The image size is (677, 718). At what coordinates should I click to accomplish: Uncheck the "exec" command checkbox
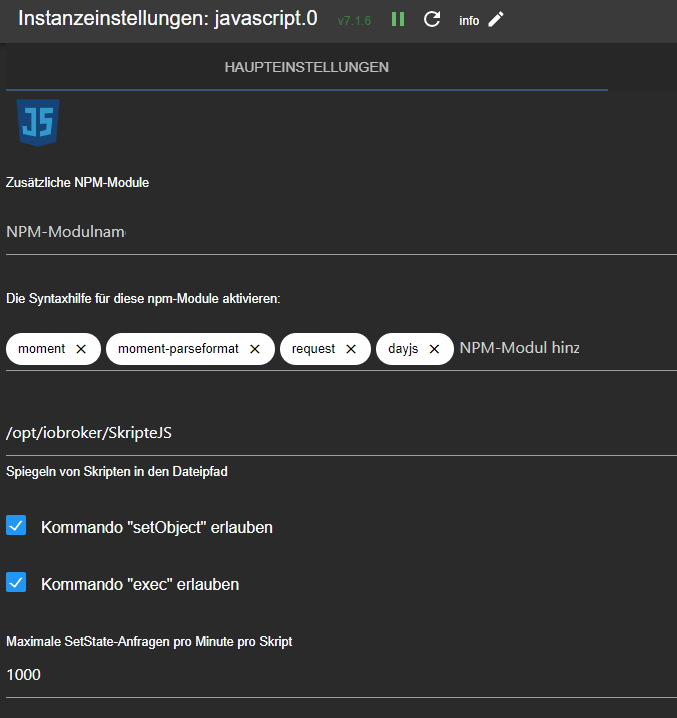click(16, 583)
